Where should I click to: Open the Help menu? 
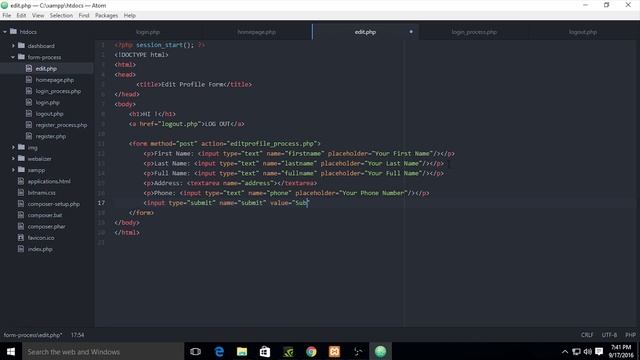(x=129, y=16)
